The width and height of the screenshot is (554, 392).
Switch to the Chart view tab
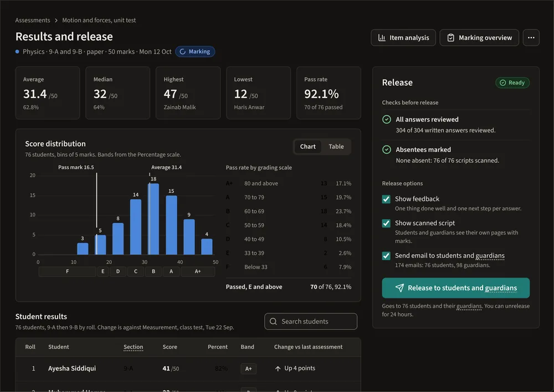[x=307, y=147]
